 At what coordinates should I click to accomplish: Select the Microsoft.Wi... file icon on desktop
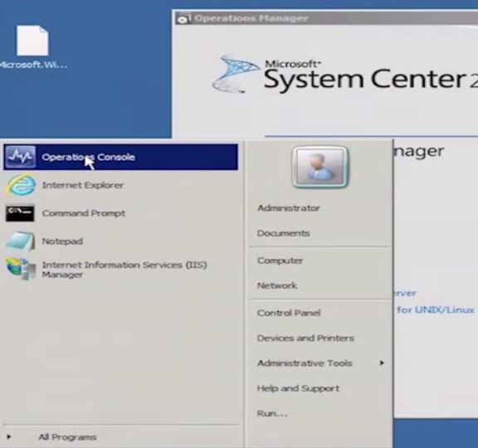32,41
